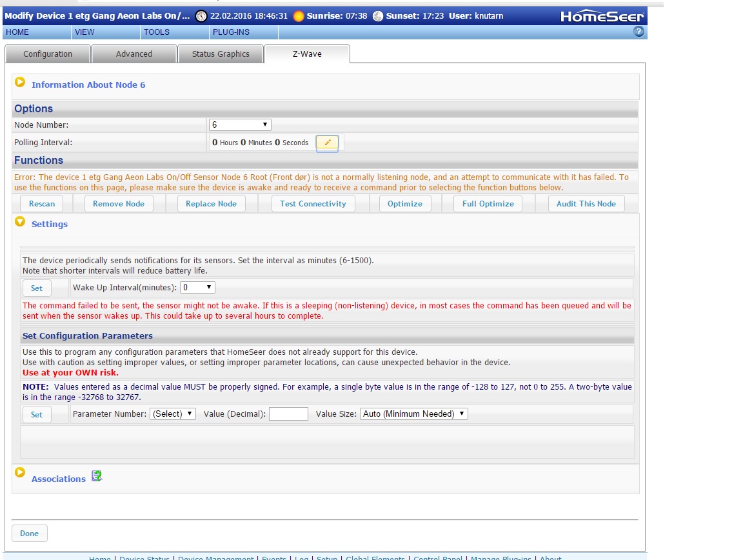Click the date and time 22.02.2016 text
The width and height of the screenshot is (743, 560).
coord(249,15)
